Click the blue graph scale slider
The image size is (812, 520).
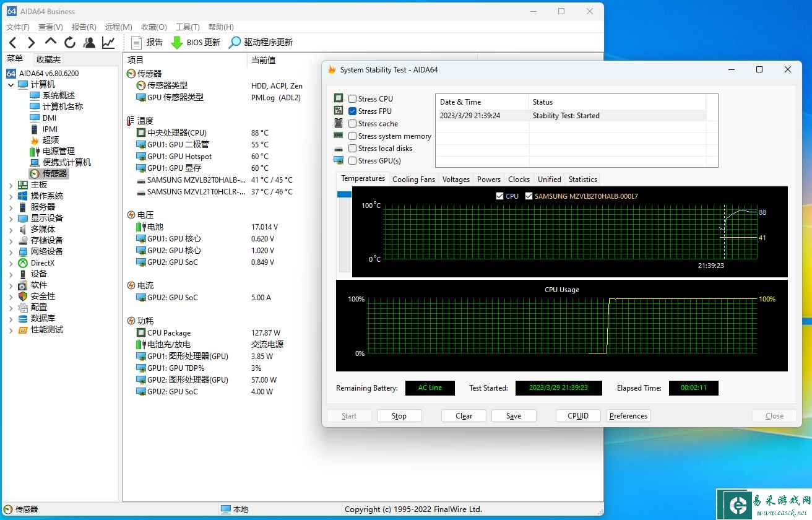point(344,194)
